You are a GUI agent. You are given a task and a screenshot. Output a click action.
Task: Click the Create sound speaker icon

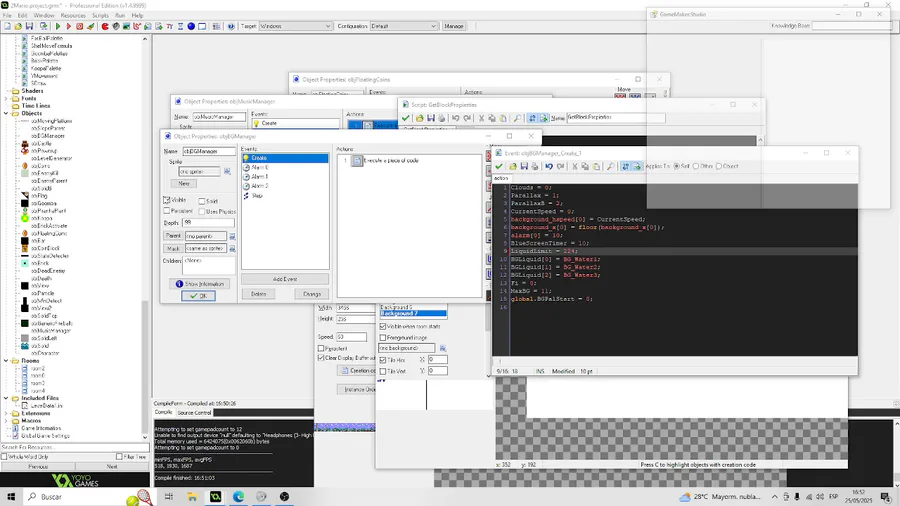click(x=116, y=26)
